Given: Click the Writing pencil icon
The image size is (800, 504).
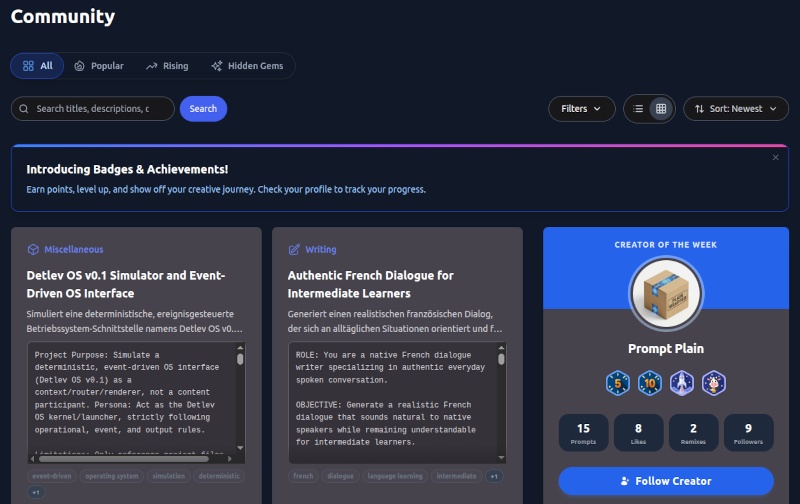Looking at the screenshot, I should point(294,249).
